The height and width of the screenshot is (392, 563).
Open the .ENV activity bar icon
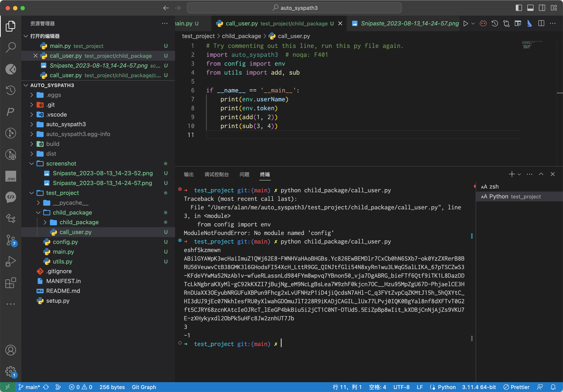(x=11, y=176)
